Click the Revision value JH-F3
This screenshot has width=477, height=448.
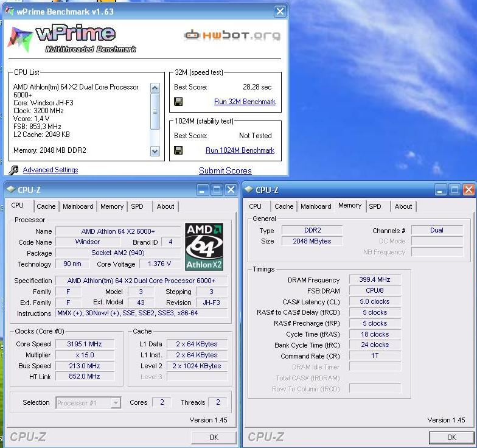click(x=212, y=303)
